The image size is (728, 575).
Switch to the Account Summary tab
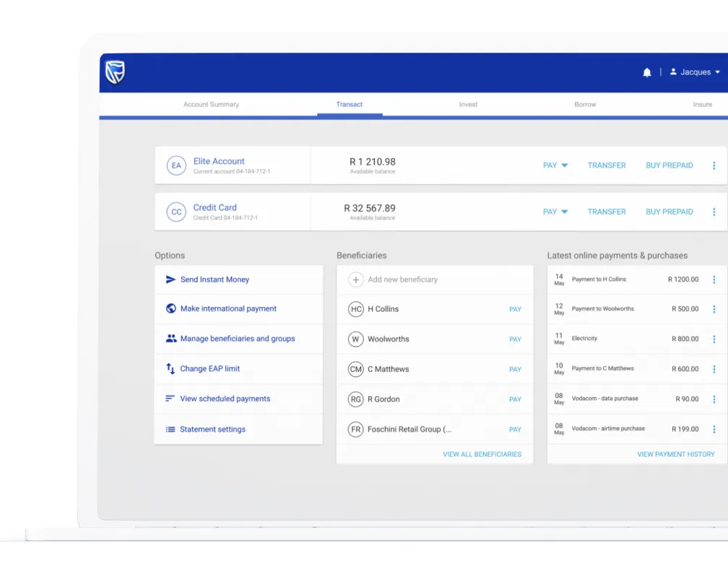211,105
